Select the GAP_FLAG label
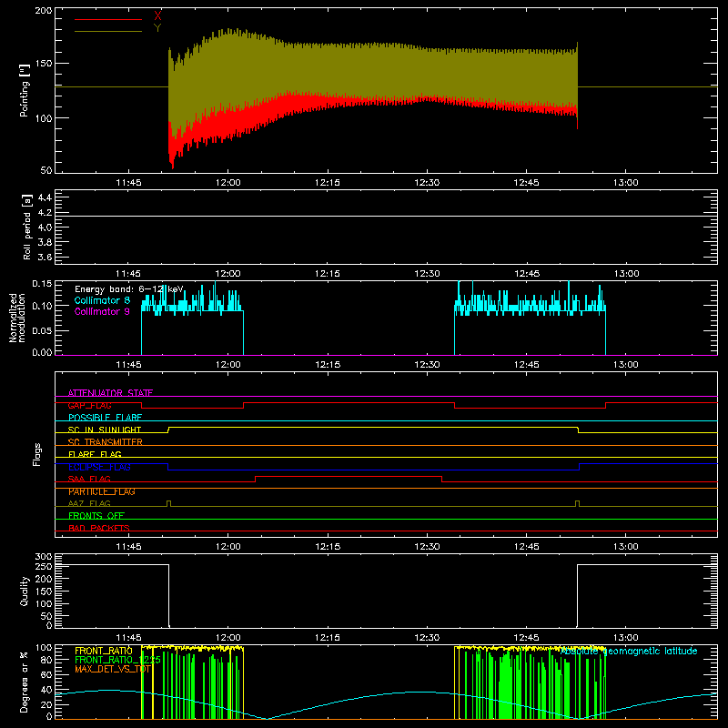Image resolution: width=728 pixels, height=728 pixels. [89, 405]
